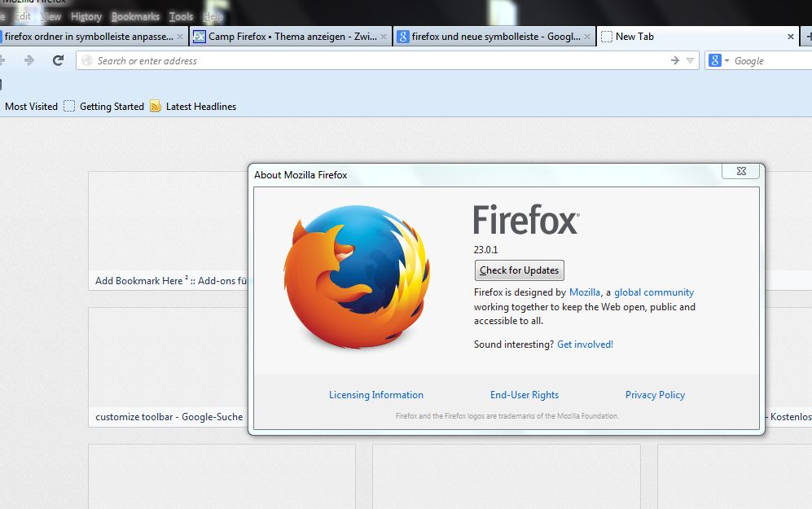The height and width of the screenshot is (509, 812).
Task: Close the New Tab tab
Action: click(x=790, y=37)
